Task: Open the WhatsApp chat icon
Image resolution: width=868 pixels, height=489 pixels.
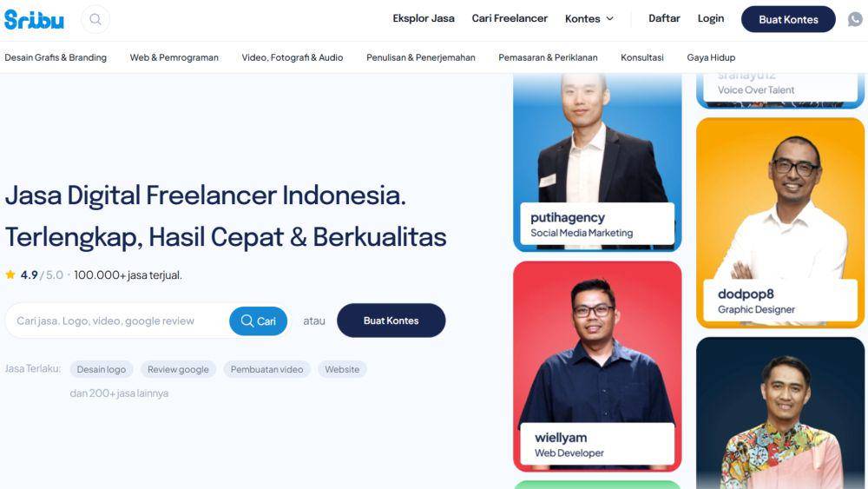Action: tap(855, 19)
